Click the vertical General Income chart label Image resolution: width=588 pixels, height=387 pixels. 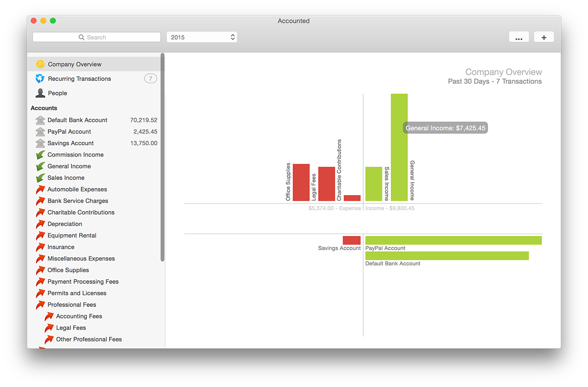click(412, 180)
